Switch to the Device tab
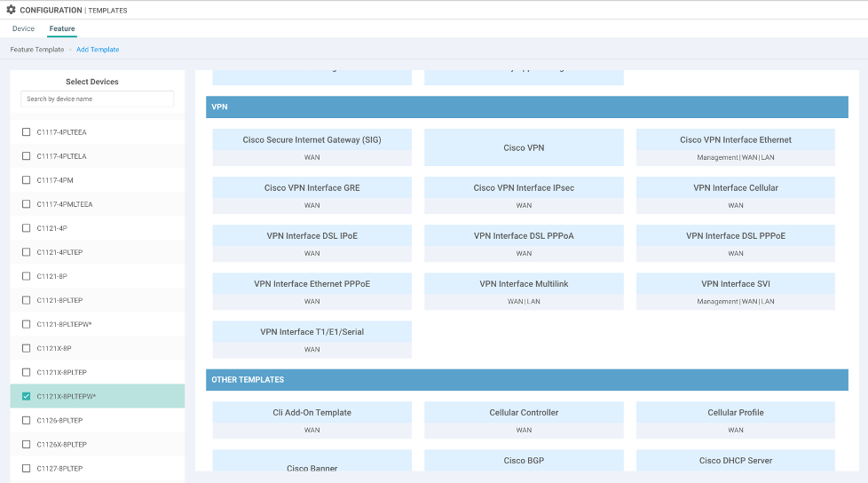The image size is (868, 483). pyautogui.click(x=23, y=28)
